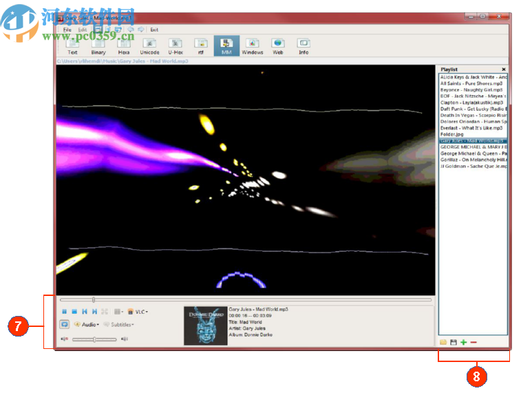Screen dimensions: 532x393
Task: Switch to the Hexa view mode
Action: pos(124,47)
